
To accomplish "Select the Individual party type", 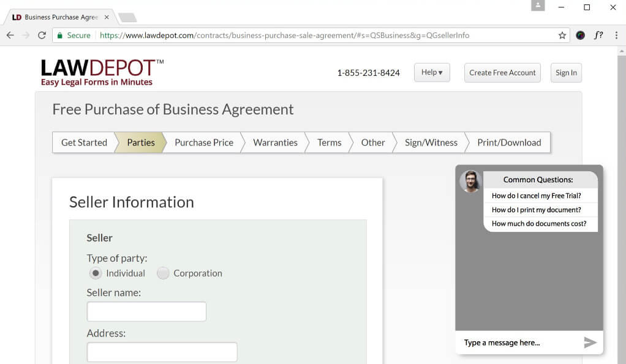I will point(95,273).
